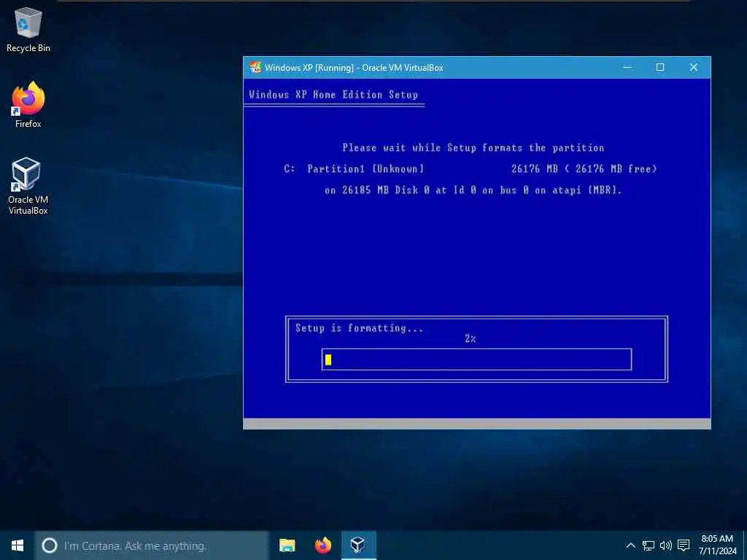Open the Recycle Bin desktop icon
Image resolution: width=747 pixels, height=560 pixels.
pyautogui.click(x=28, y=30)
